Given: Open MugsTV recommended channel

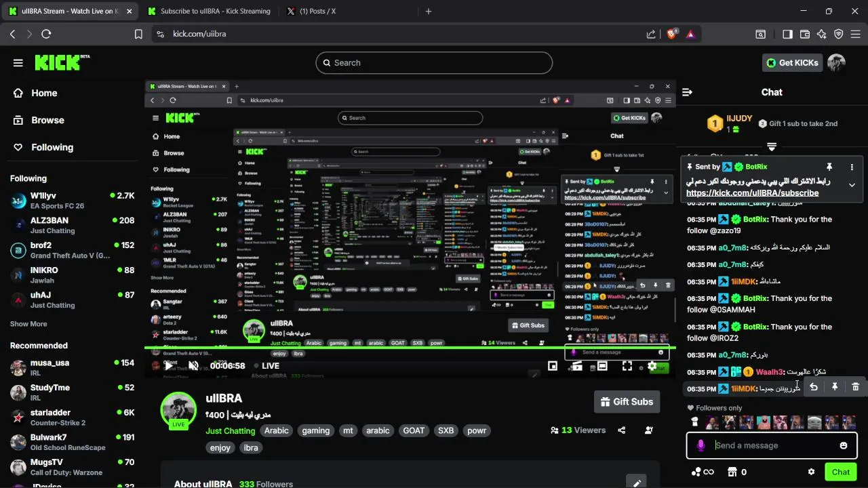Looking at the screenshot, I should coord(73,467).
